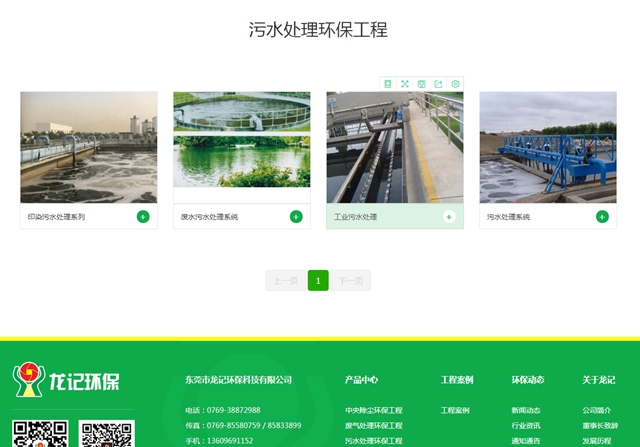640x447 pixels.
Task: Open the 废水污水处理系统 pond photo thumbnail
Action: click(x=242, y=140)
